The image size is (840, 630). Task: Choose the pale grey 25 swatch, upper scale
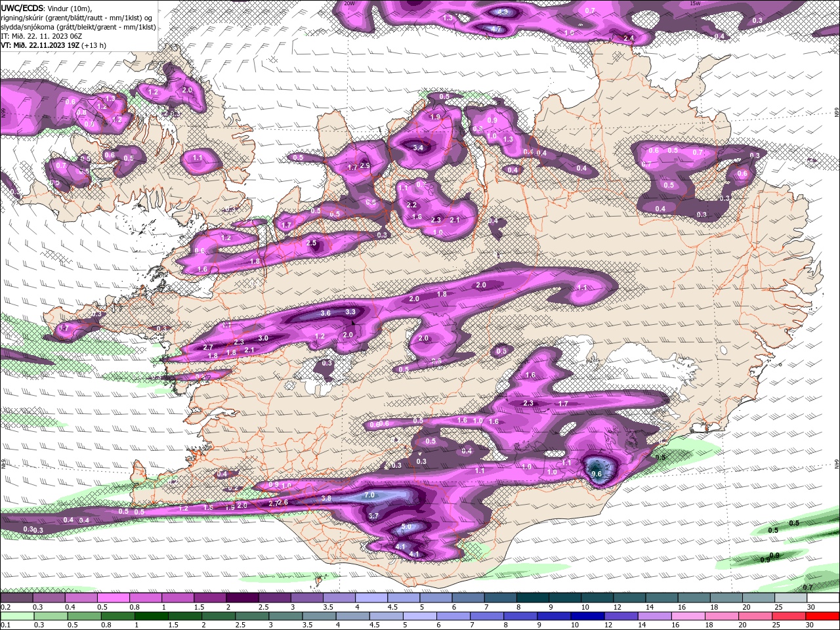point(791,598)
